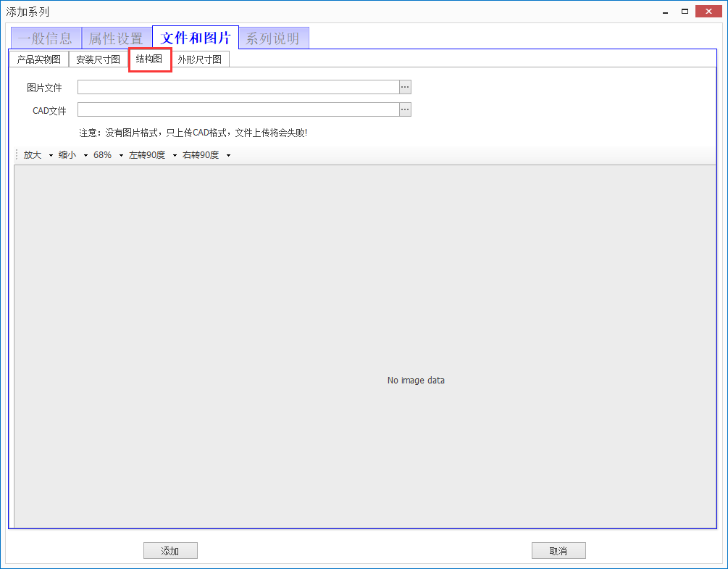Click inside the 图片文件 path field
Screen dimensions: 728x569
(238, 87)
